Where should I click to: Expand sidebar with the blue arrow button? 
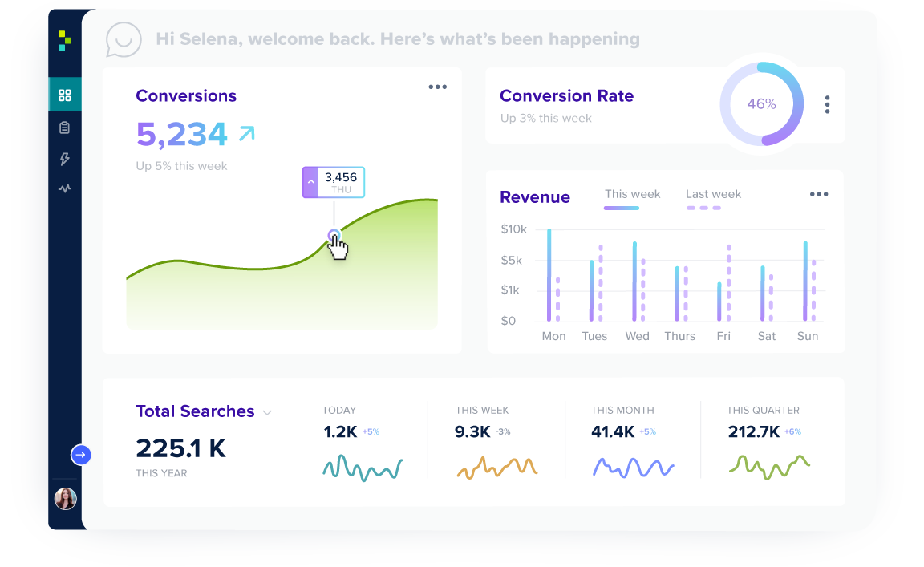pos(80,455)
